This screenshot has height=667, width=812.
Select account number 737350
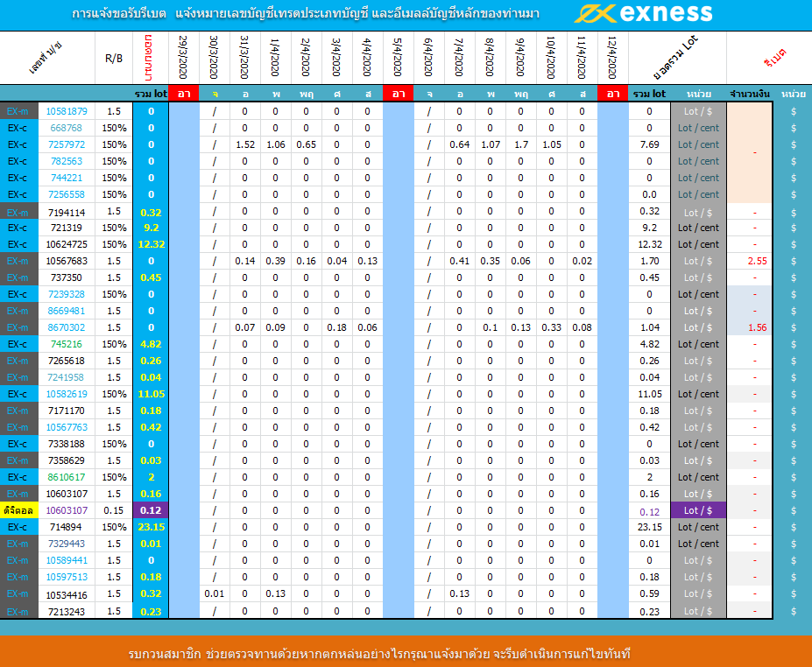pyautogui.click(x=67, y=277)
